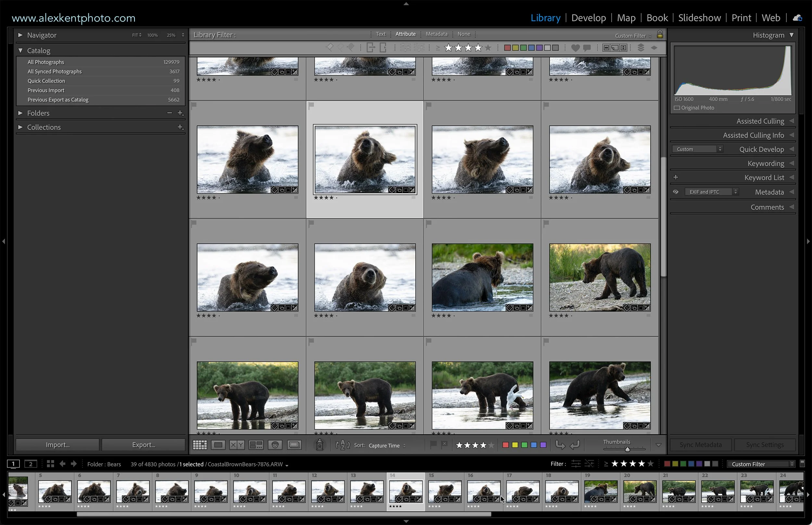Viewport: 812px width, 525px height.
Task: Switch to Loupe view in the toolbar
Action: (x=218, y=445)
